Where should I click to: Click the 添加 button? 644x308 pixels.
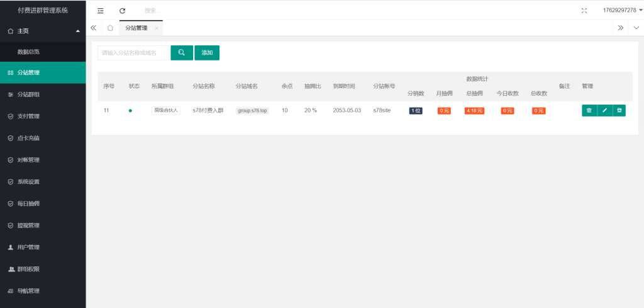coord(207,53)
